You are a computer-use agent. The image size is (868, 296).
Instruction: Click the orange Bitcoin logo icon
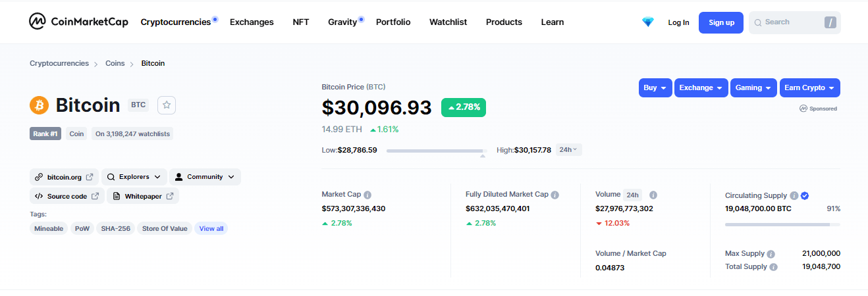tap(40, 105)
